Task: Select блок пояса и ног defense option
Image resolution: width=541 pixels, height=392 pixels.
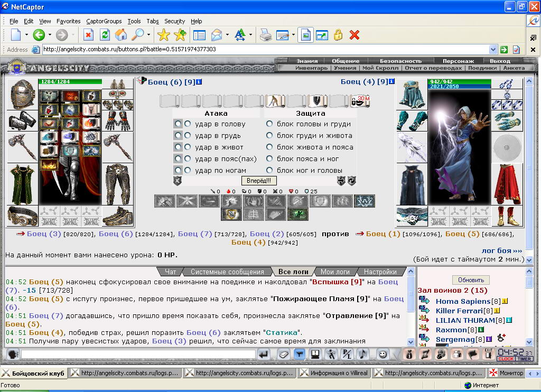Action: point(269,158)
